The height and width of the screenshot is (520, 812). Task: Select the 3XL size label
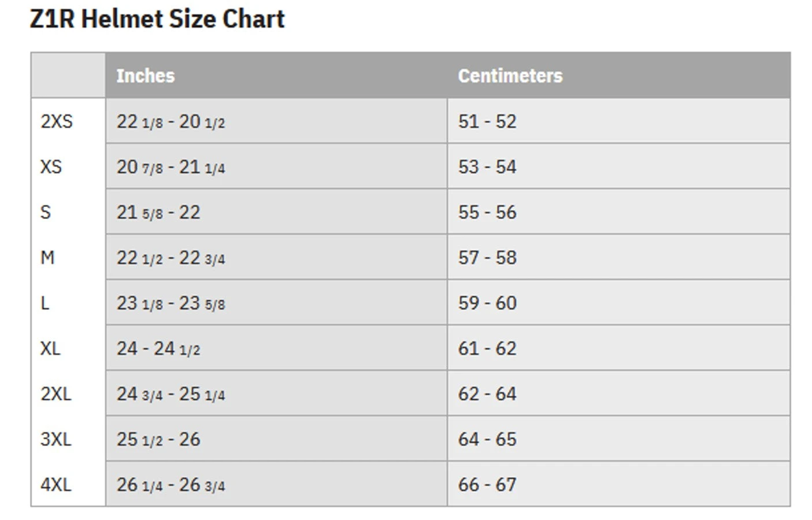tap(56, 439)
